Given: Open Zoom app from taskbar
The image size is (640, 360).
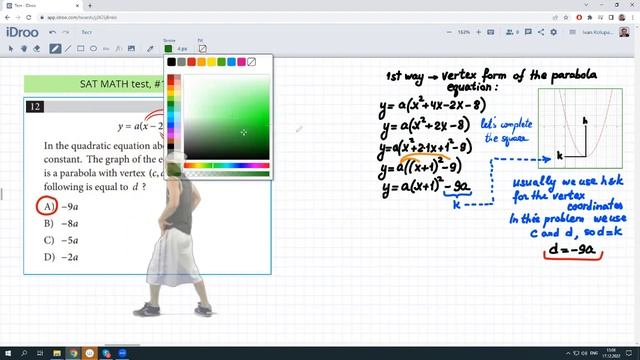Looking at the screenshot, I should coord(122,353).
